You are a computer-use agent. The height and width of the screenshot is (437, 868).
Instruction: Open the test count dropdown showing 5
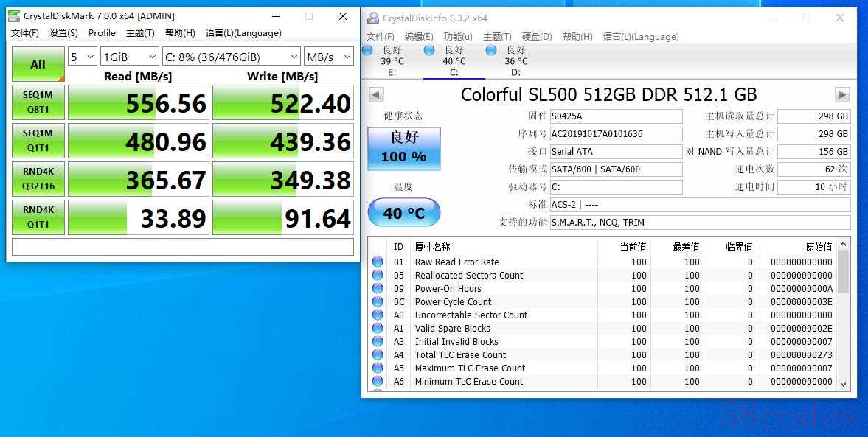[83, 57]
